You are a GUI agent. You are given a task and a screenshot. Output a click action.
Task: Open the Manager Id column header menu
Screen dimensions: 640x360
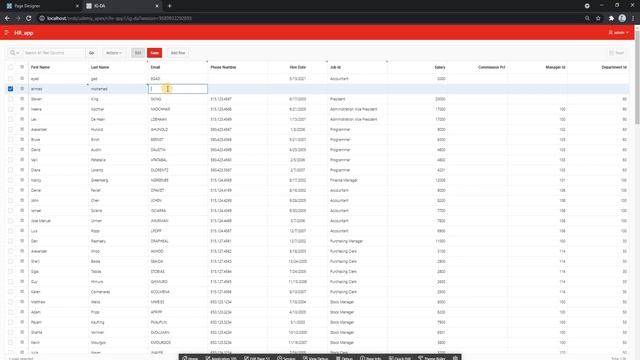tap(555, 67)
